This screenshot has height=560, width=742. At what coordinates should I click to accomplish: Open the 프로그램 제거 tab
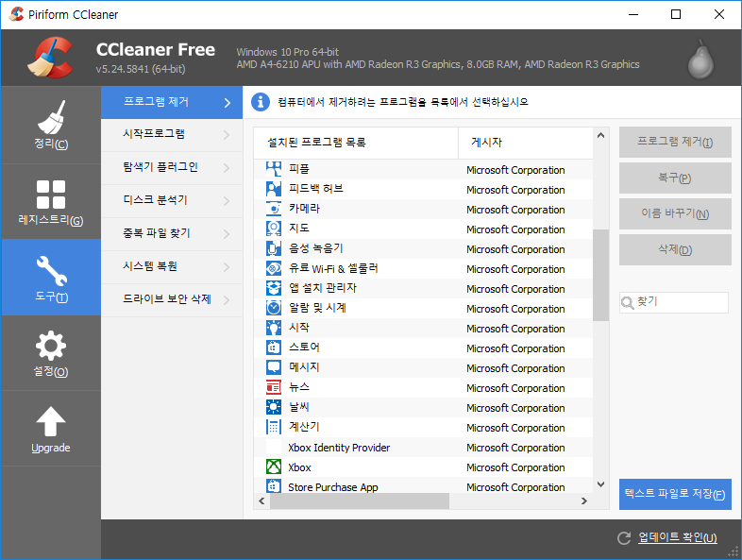172,102
